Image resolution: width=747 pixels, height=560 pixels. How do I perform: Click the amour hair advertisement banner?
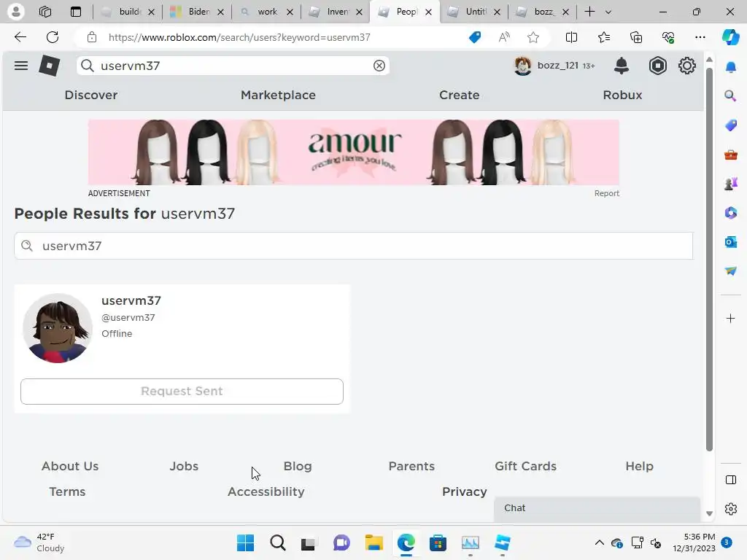(354, 152)
